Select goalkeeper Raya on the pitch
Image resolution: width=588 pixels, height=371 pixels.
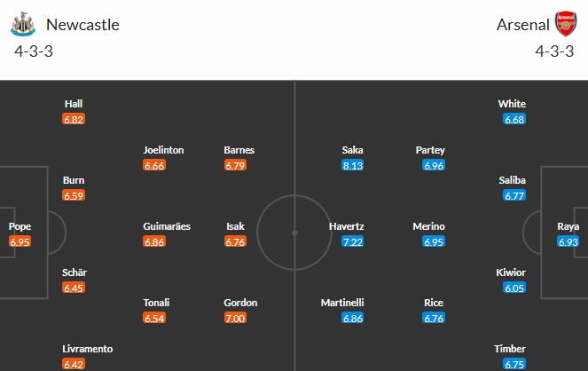[x=568, y=226]
